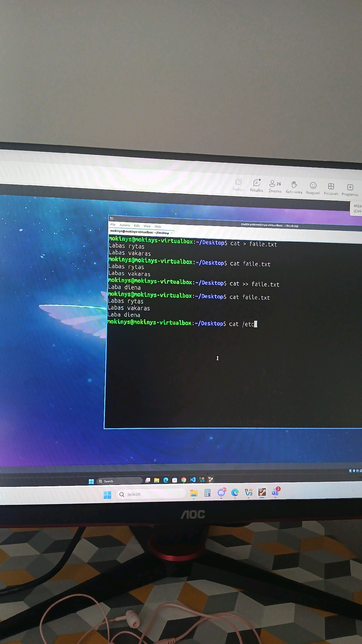
Task: Open the terminal View menu
Action: click(147, 226)
